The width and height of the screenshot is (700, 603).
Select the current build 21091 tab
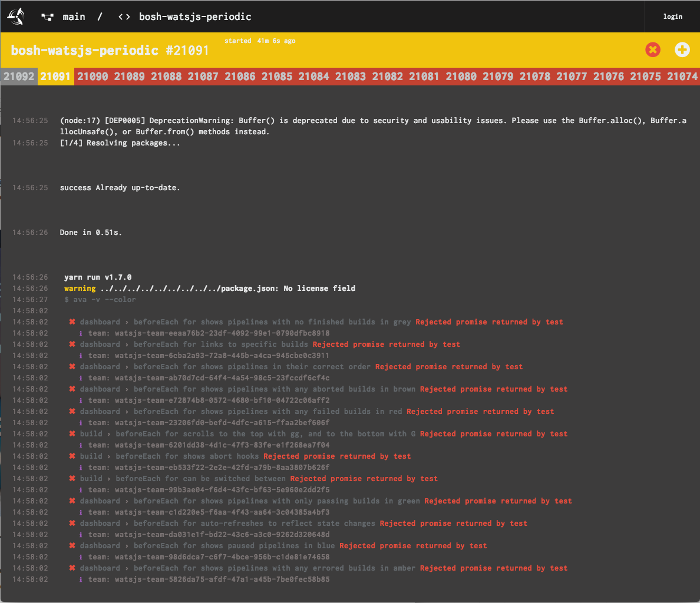[x=55, y=77]
